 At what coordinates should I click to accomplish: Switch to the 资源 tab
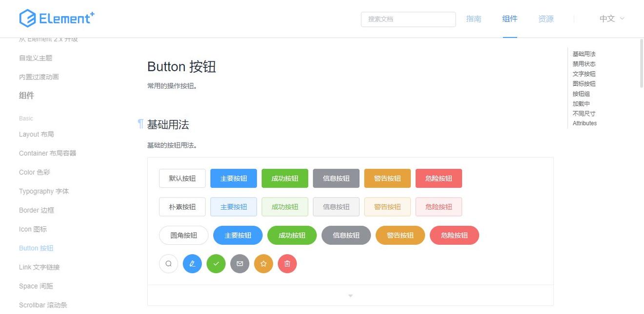[545, 19]
